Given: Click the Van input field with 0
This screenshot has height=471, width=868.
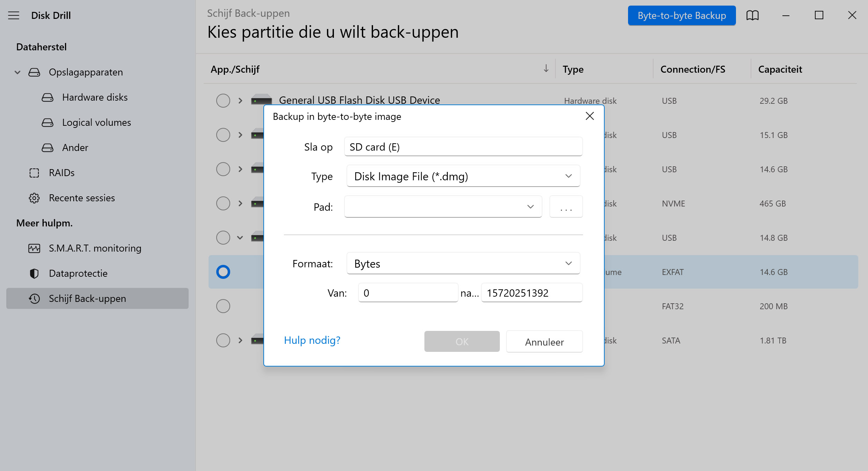Looking at the screenshot, I should coord(408,293).
